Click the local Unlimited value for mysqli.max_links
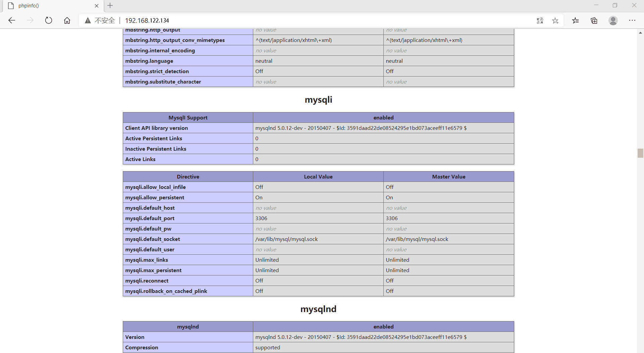The height and width of the screenshot is (353, 644). click(267, 260)
